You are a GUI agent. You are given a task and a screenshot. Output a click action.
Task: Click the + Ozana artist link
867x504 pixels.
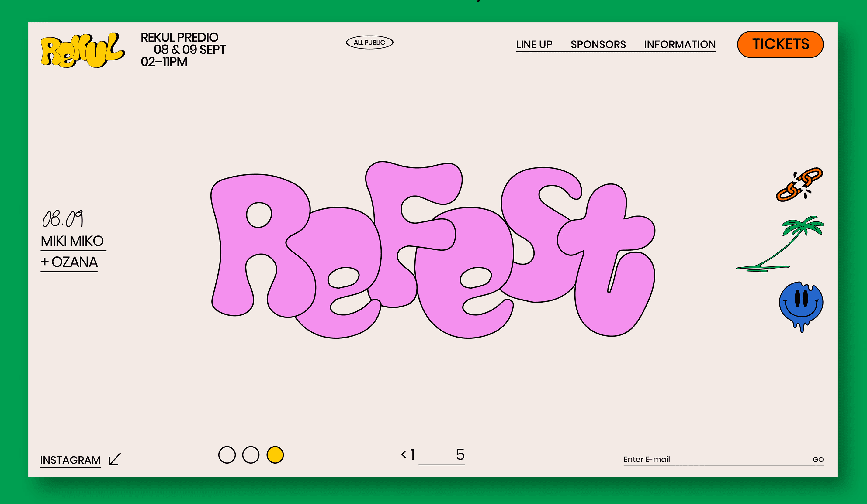point(69,262)
